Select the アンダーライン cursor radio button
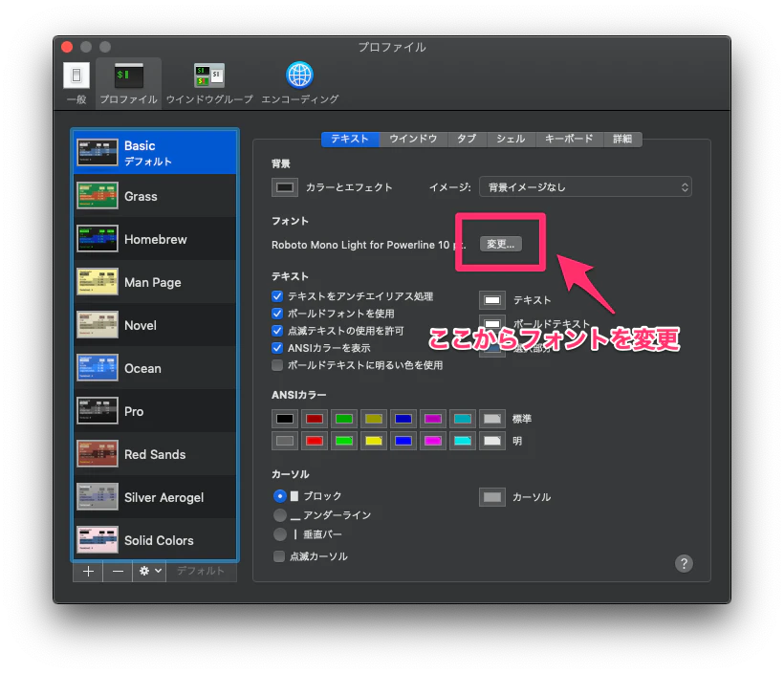The image size is (784, 674). (x=280, y=515)
